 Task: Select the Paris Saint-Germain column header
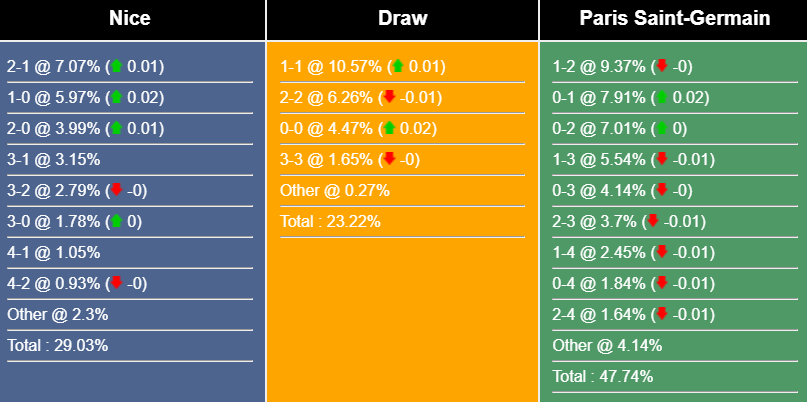(x=674, y=19)
